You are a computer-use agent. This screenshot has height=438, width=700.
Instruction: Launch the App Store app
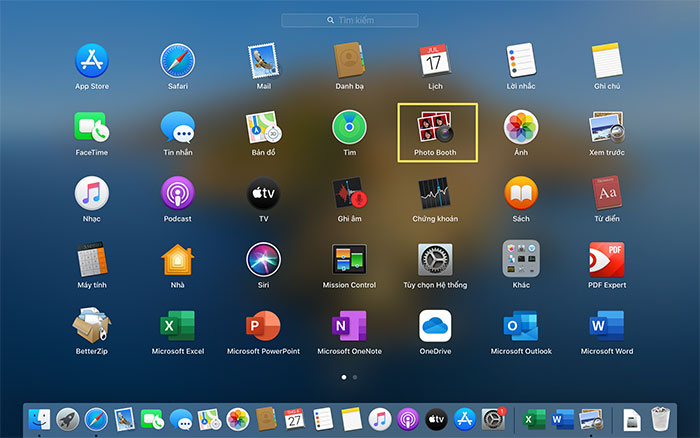(91, 60)
